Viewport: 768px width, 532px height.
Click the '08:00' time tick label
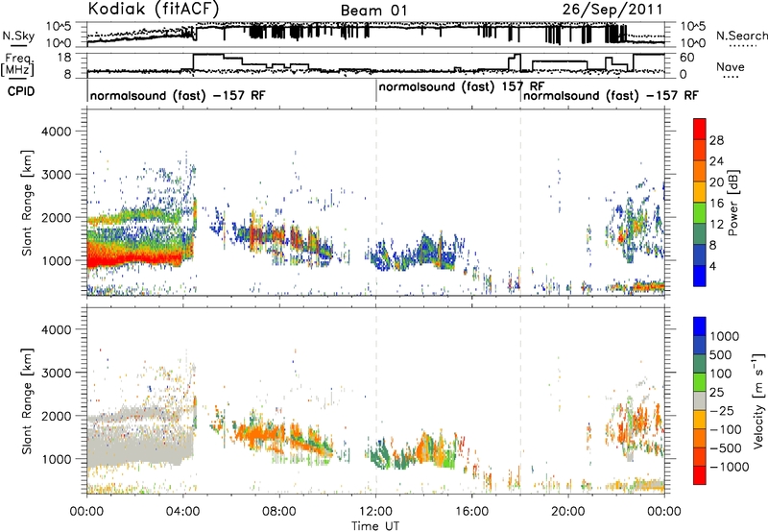279,512
